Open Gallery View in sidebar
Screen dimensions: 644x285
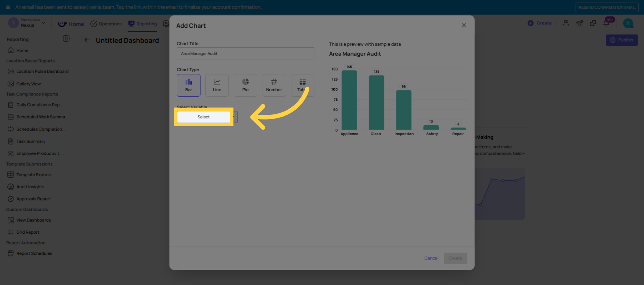coord(29,84)
